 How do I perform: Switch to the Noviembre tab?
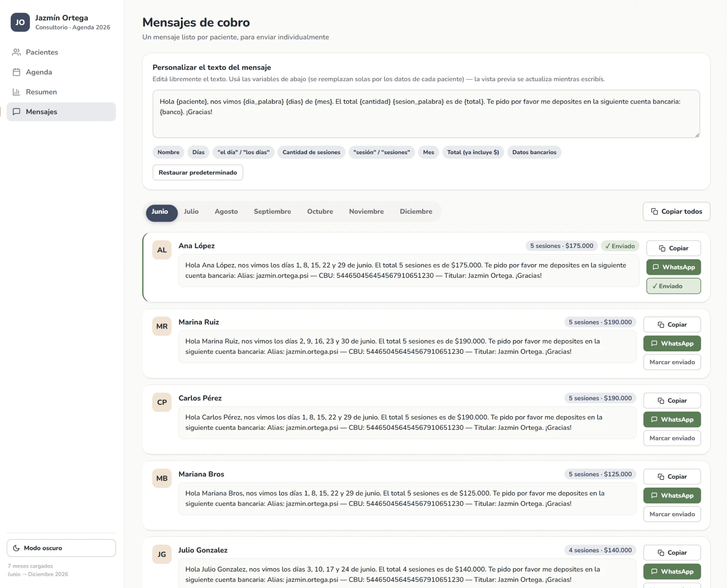tap(366, 212)
